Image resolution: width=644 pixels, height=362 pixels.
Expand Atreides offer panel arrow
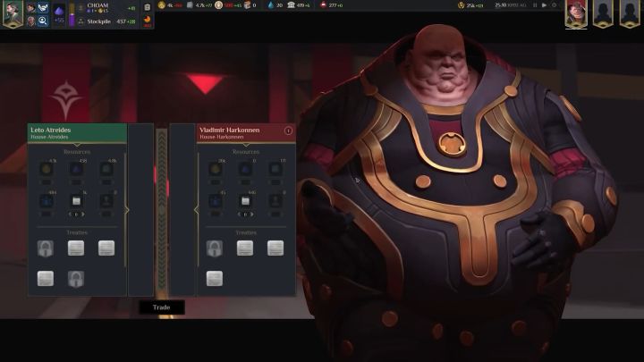click(127, 210)
